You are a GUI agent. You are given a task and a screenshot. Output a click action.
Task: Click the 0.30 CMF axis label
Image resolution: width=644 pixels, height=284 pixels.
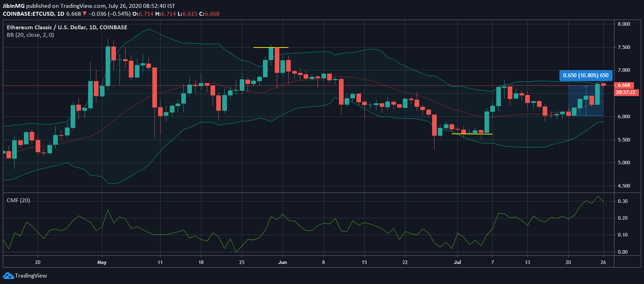pyautogui.click(x=623, y=201)
